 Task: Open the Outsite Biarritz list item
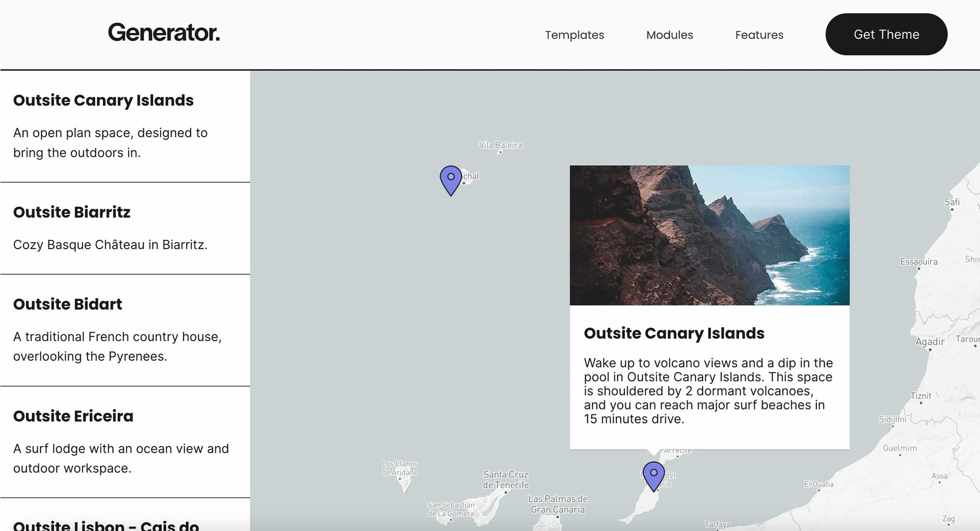[125, 228]
